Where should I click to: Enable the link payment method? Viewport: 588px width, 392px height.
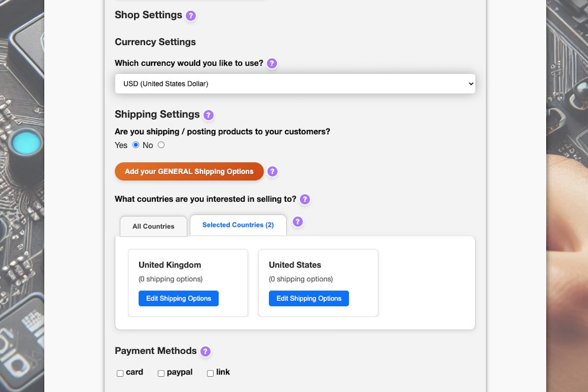point(210,373)
